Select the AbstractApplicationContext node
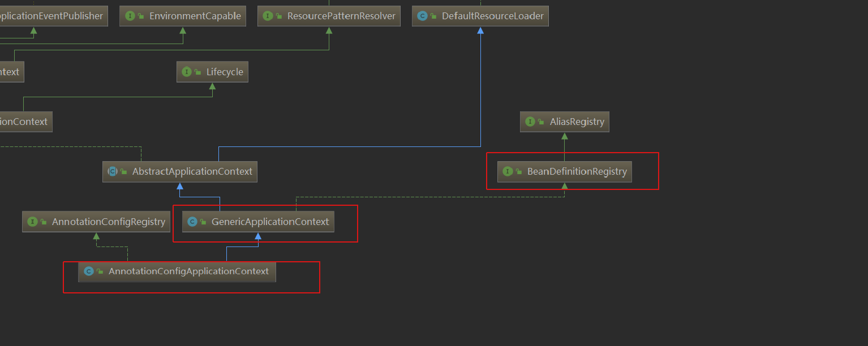The width and height of the screenshot is (868, 346). (x=180, y=171)
